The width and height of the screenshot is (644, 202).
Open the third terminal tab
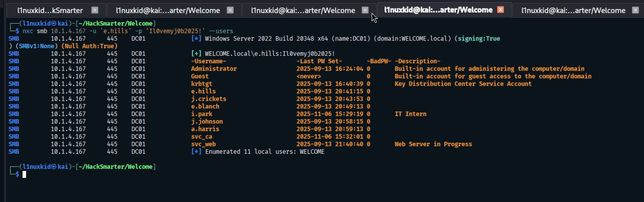tap(303, 11)
